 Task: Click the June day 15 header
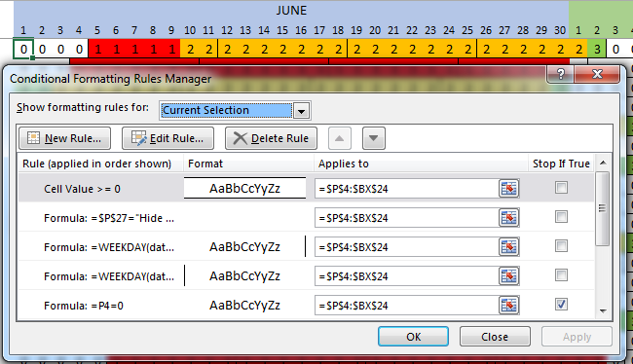(282, 30)
